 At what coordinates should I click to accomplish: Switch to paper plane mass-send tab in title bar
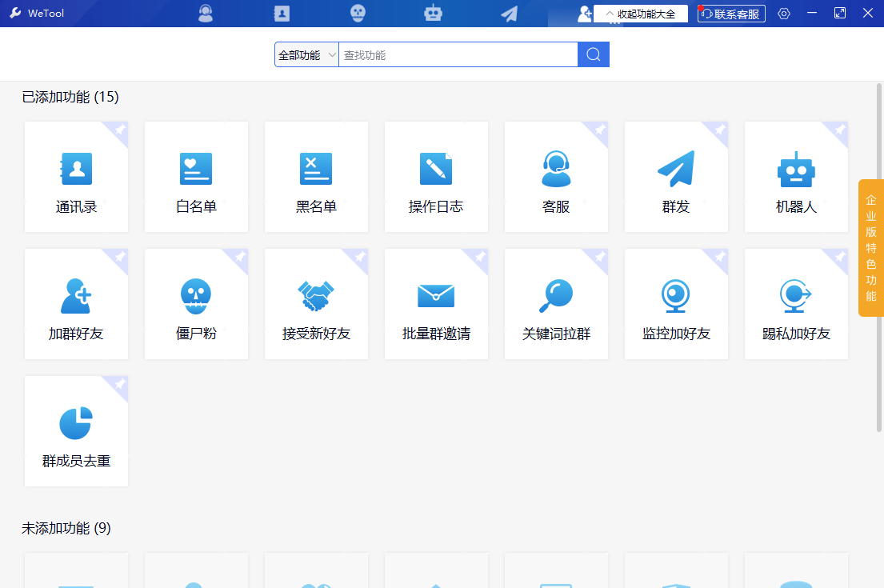(509, 14)
